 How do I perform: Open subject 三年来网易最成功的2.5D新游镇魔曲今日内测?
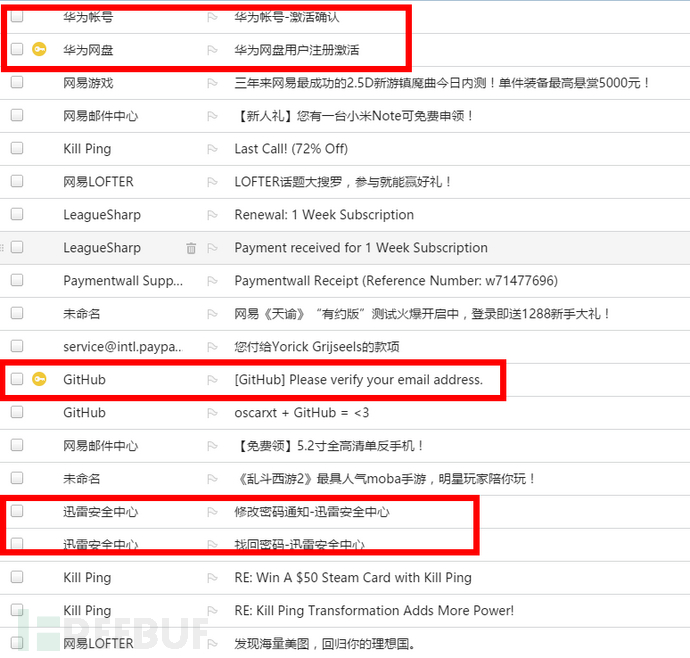pyautogui.click(x=442, y=83)
